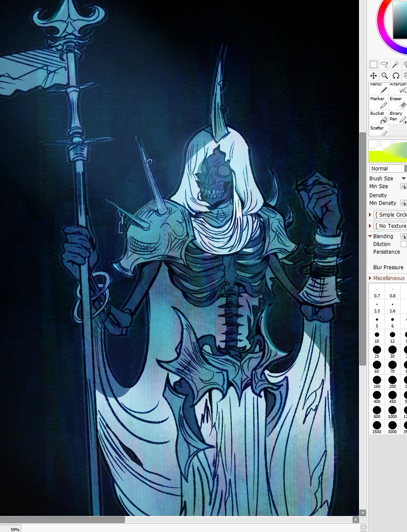Pick the 60 brush size preset

coord(377,367)
